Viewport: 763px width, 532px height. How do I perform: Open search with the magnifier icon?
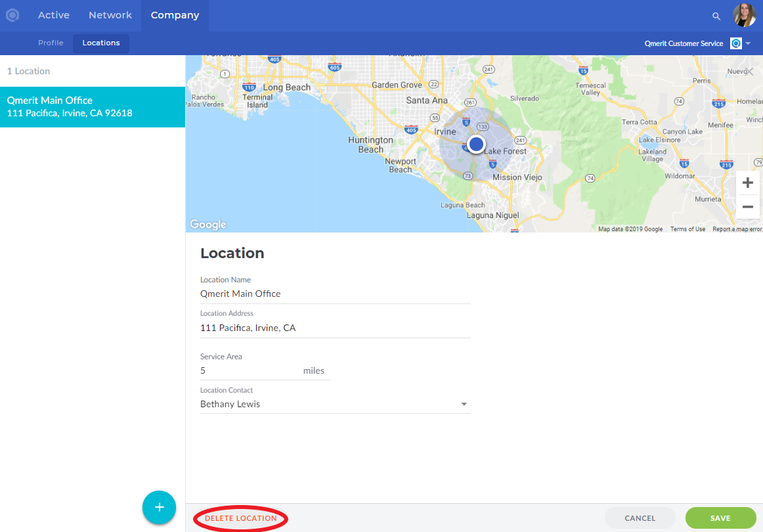pos(716,16)
